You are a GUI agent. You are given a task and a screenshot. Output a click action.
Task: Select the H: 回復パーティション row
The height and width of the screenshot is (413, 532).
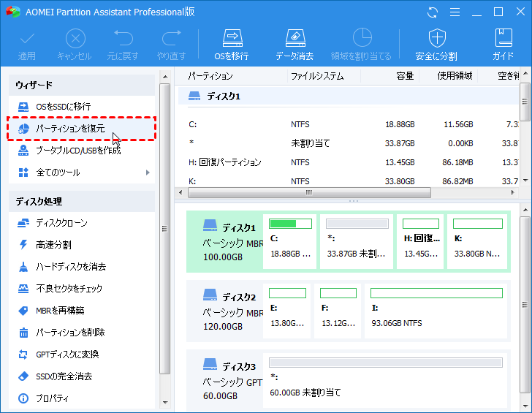pyautogui.click(x=349, y=162)
